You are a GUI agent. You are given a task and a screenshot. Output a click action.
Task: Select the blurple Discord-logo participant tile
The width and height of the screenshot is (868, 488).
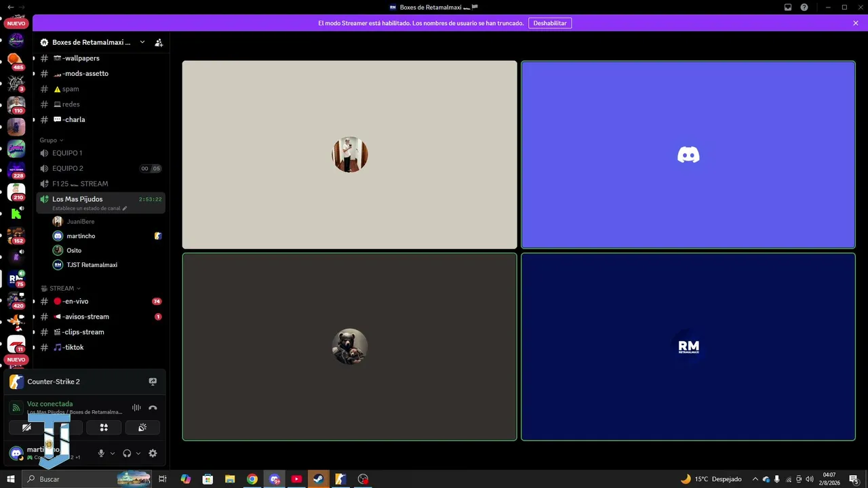point(688,155)
